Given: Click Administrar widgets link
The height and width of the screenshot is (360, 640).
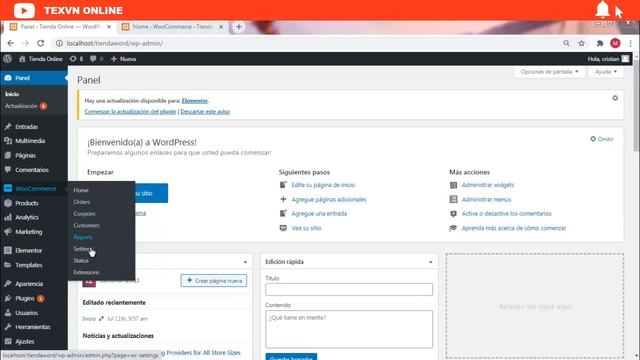Looking at the screenshot, I should (488, 185).
